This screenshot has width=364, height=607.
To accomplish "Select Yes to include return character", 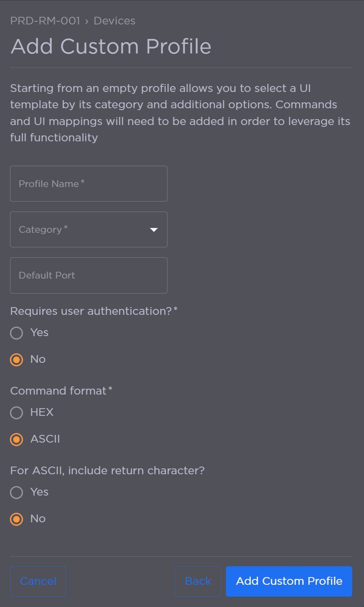I will [16, 492].
